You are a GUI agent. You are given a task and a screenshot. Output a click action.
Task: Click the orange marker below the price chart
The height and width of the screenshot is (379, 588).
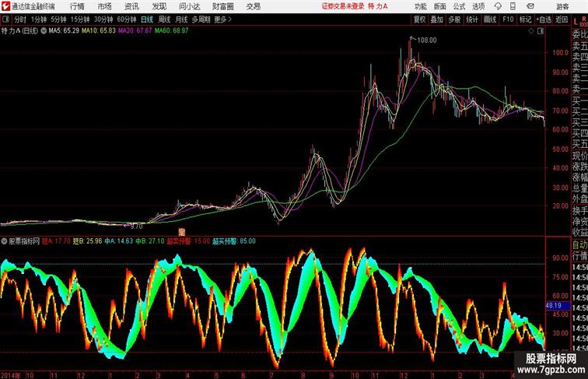tap(182, 232)
